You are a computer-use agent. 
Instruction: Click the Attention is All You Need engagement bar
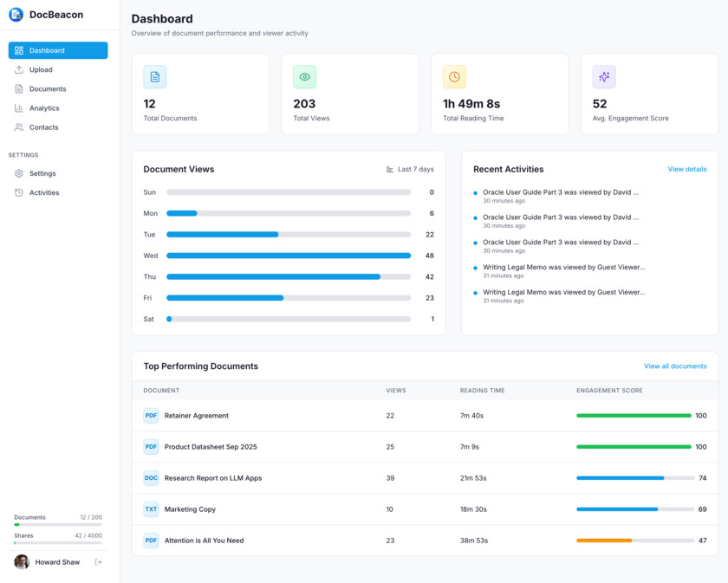pyautogui.click(x=634, y=541)
